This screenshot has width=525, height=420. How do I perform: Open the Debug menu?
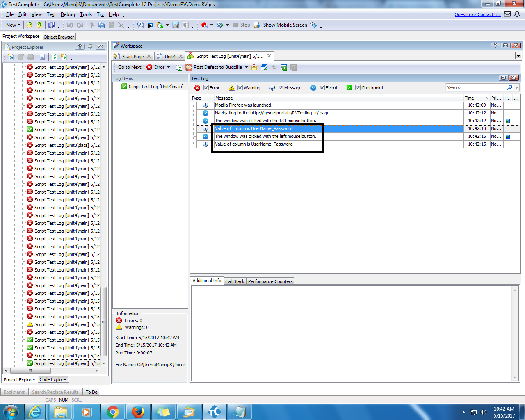(x=68, y=14)
